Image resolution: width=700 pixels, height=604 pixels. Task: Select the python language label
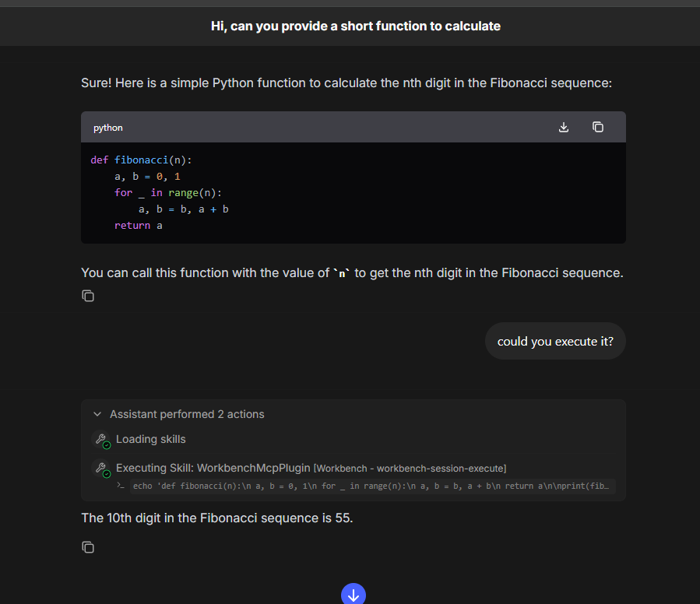[107, 127]
